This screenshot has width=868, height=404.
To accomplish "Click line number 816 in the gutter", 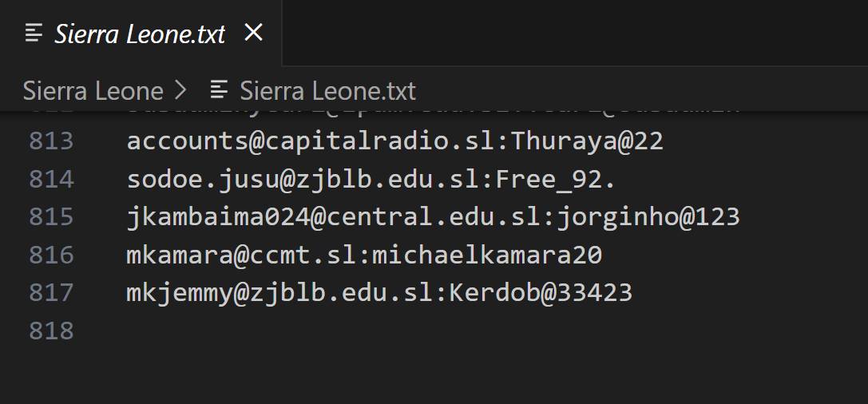I will [x=51, y=255].
